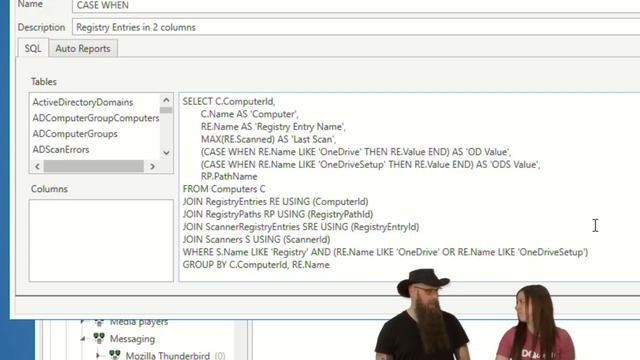Open the Auto Reports tab
Image resolution: width=640 pixels, height=360 pixels.
(83, 48)
